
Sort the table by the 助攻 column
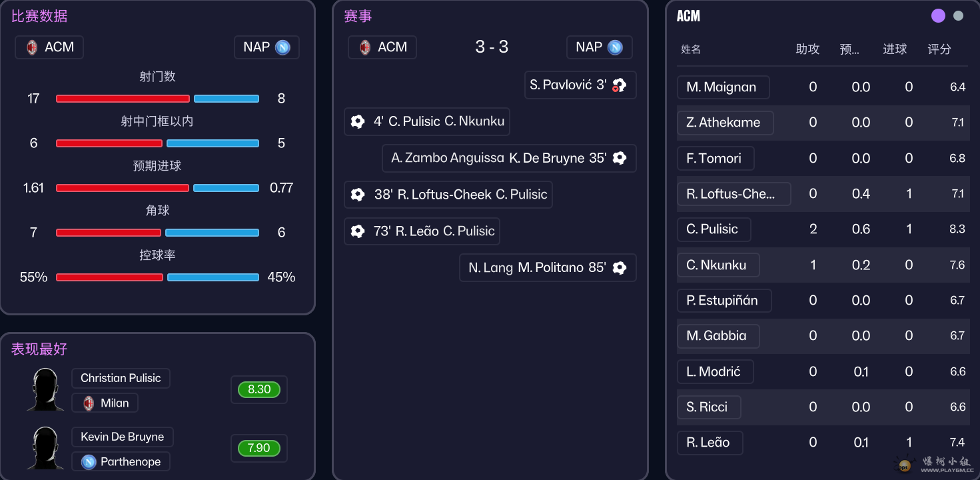(807, 49)
